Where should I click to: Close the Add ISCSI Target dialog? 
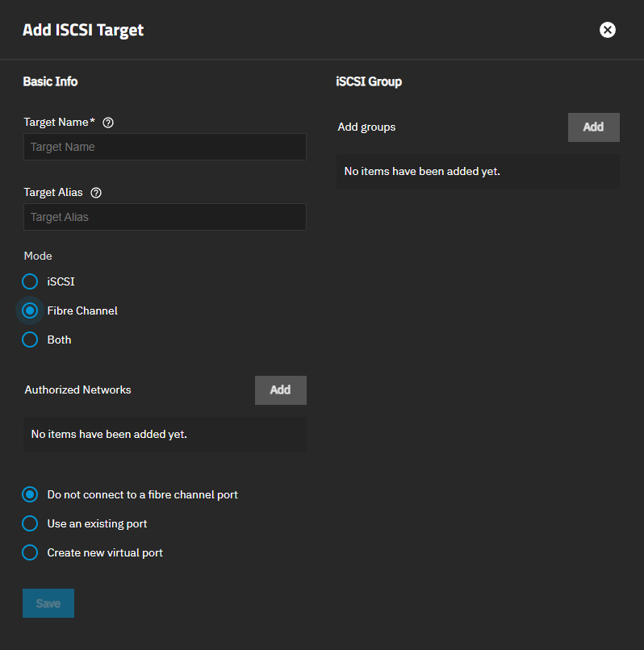pos(608,30)
